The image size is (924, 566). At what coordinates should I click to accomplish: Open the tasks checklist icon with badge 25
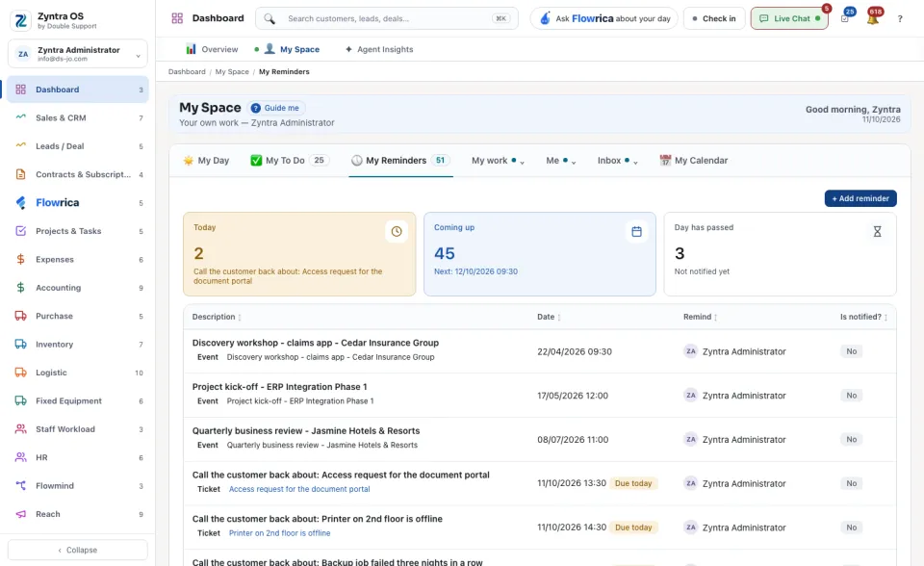point(845,19)
